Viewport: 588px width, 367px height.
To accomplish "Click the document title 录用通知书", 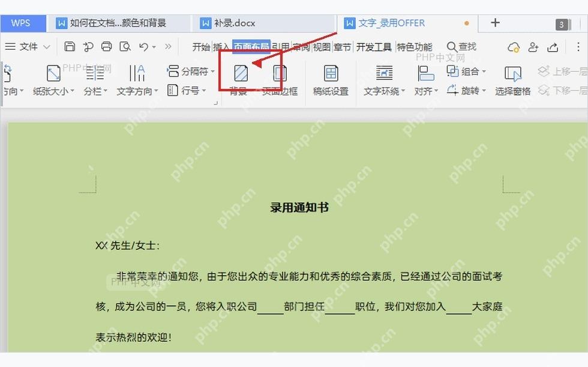I will (x=299, y=207).
